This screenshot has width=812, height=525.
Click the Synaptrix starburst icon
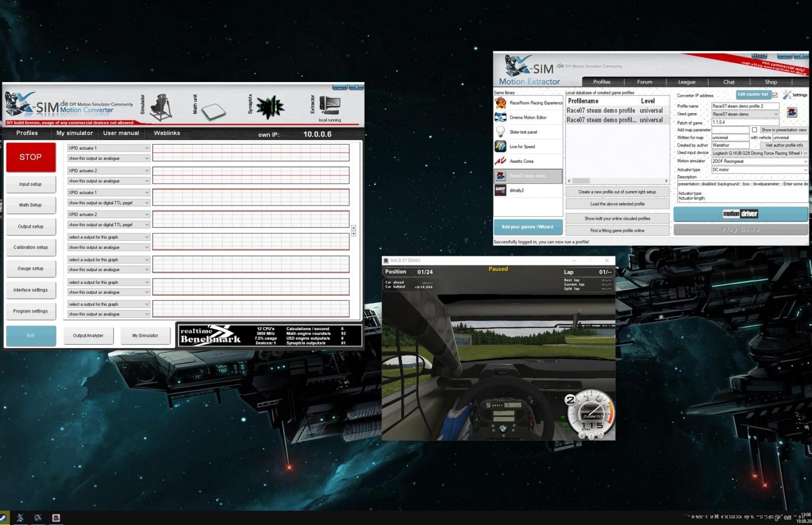click(x=269, y=107)
